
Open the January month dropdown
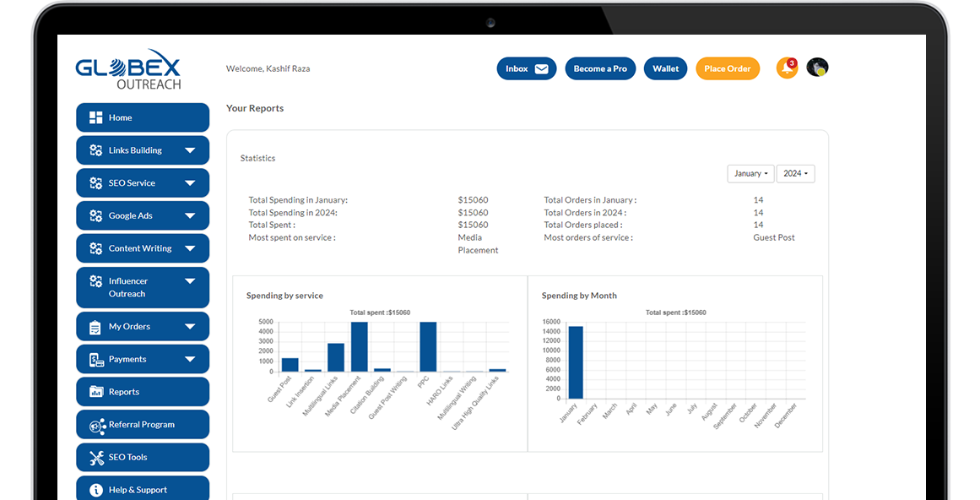750,173
